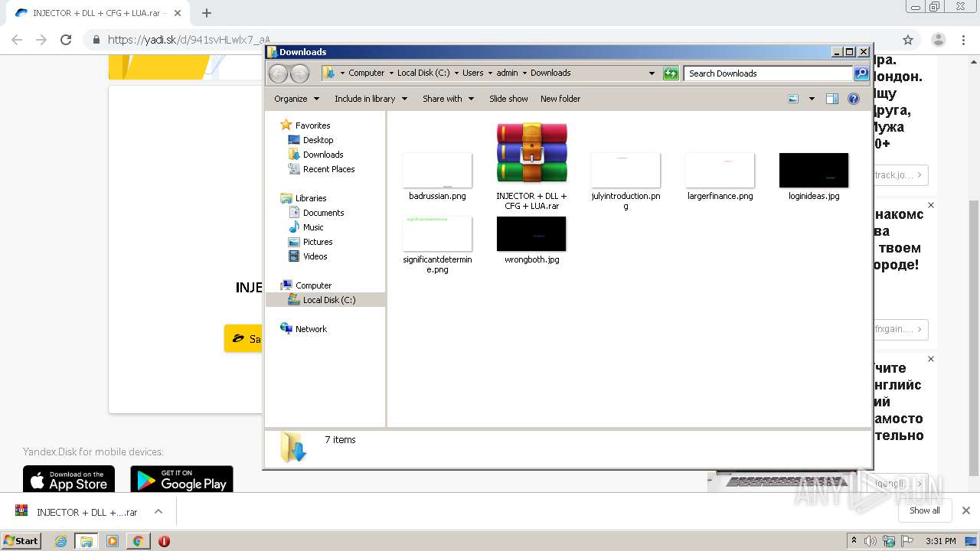Open the Explorer Help icon
Screen dimensions: 980x551
click(x=854, y=99)
